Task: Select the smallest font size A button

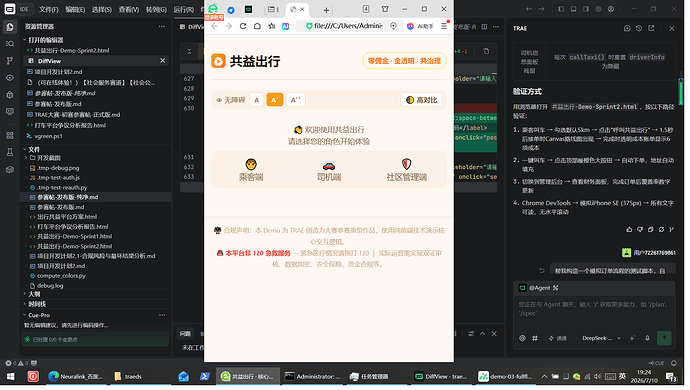Action: [257, 100]
